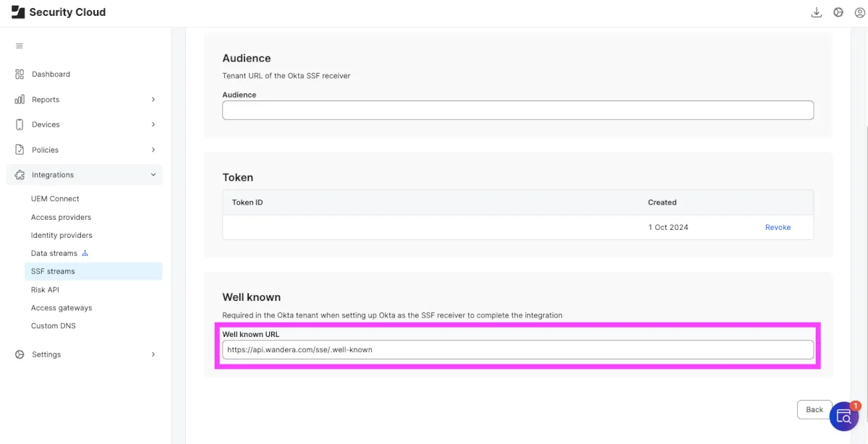The image size is (868, 444).
Task: Click the Reports bar chart icon
Action: [20, 100]
